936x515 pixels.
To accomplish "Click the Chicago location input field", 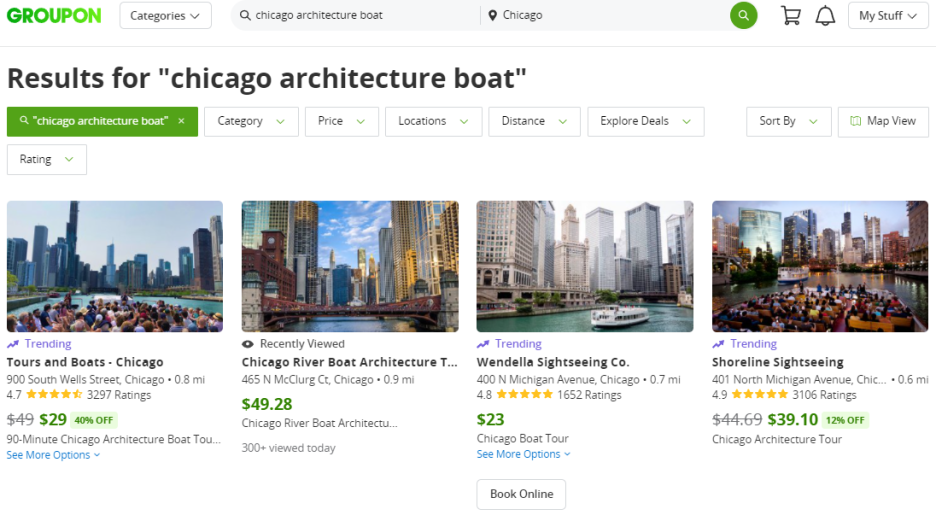I will [x=606, y=15].
